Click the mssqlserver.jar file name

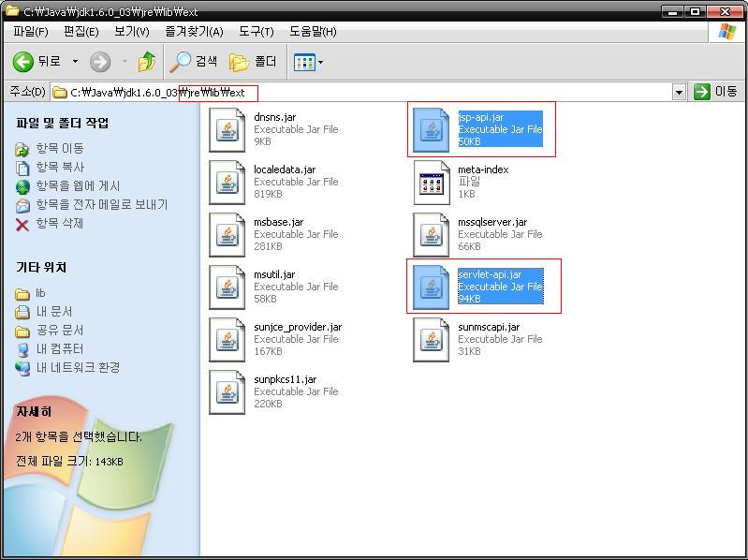492,222
